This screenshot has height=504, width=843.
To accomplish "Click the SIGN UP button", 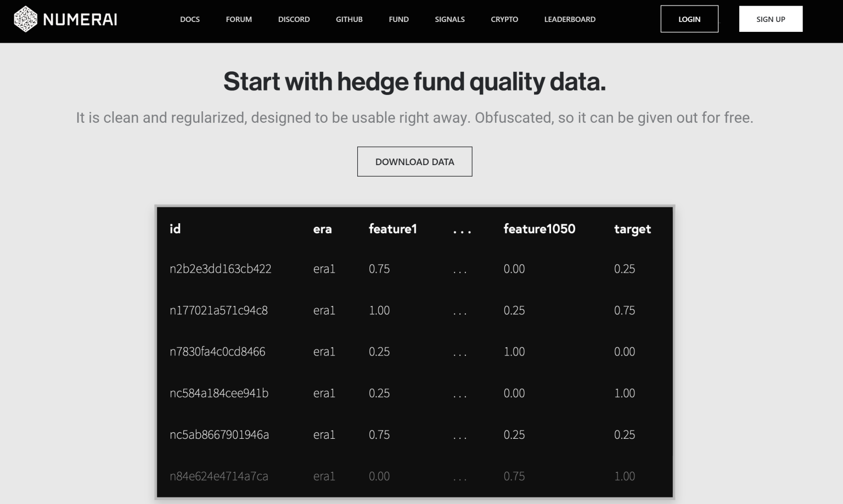I will [x=771, y=19].
